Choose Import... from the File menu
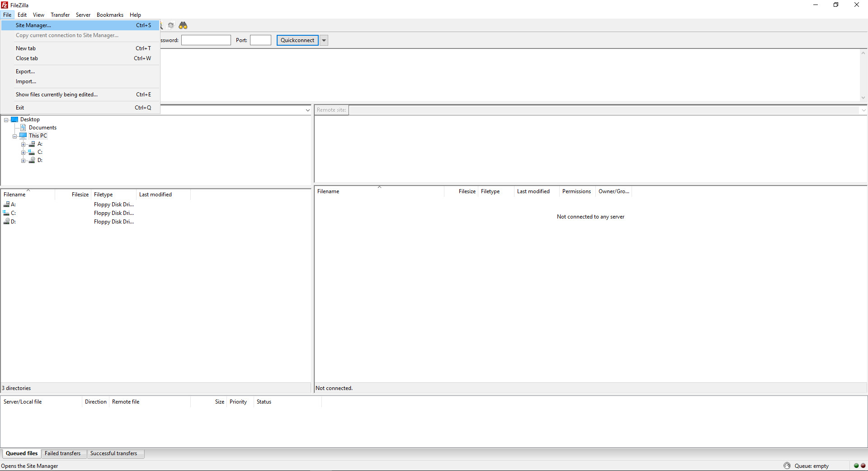 pyautogui.click(x=80, y=81)
